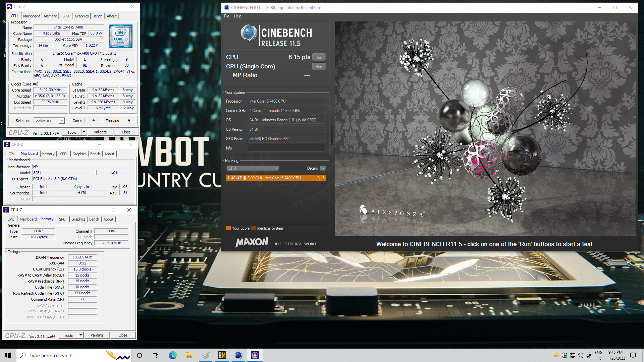Open Graphics tab in Memory CPU-Z window

pos(78,219)
